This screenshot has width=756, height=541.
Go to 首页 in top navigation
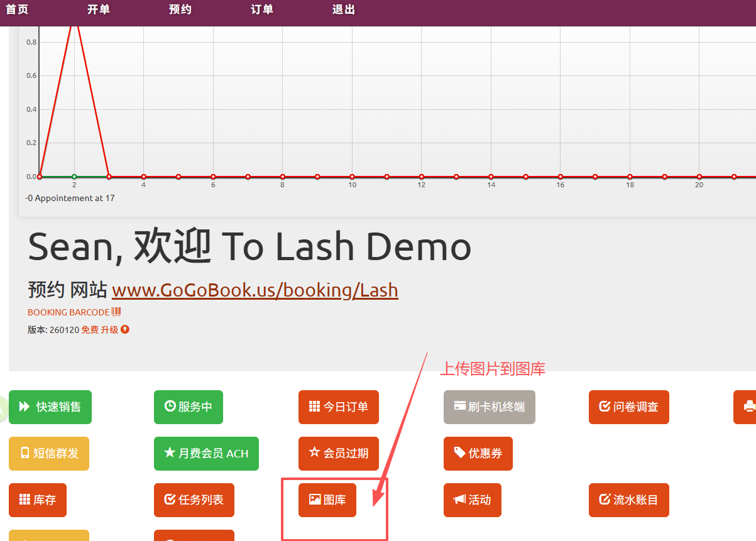[17, 9]
